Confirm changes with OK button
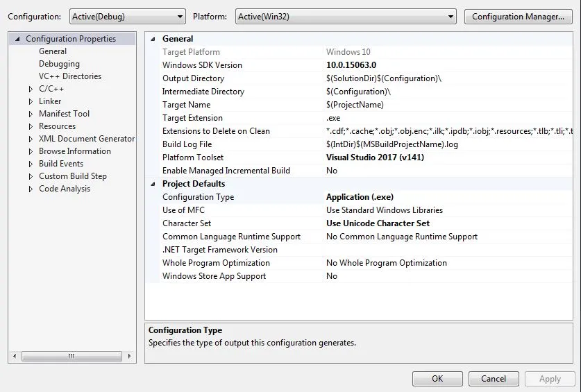 tap(437, 379)
